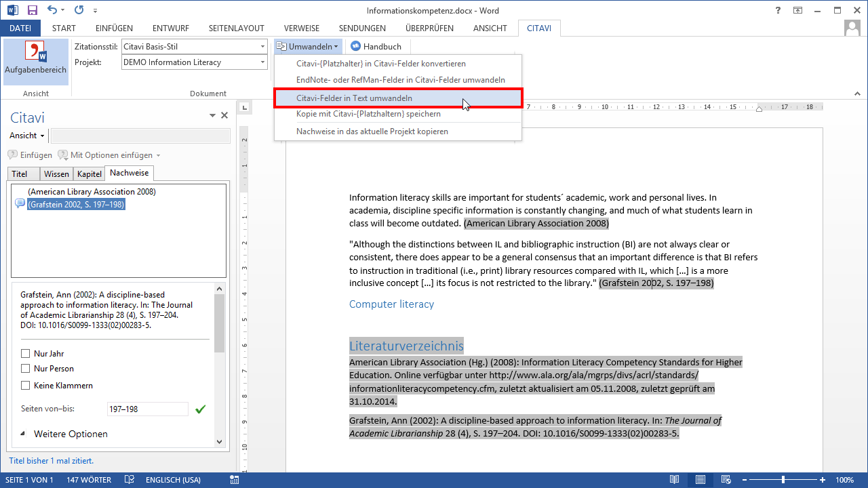Click the user account avatar icon
Image resolution: width=868 pixels, height=488 pixels.
click(x=852, y=28)
